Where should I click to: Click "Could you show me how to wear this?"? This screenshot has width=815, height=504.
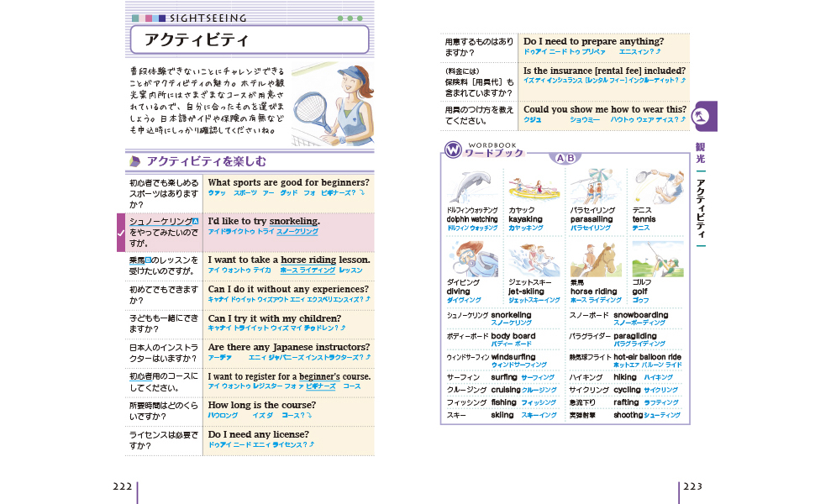[605, 110]
